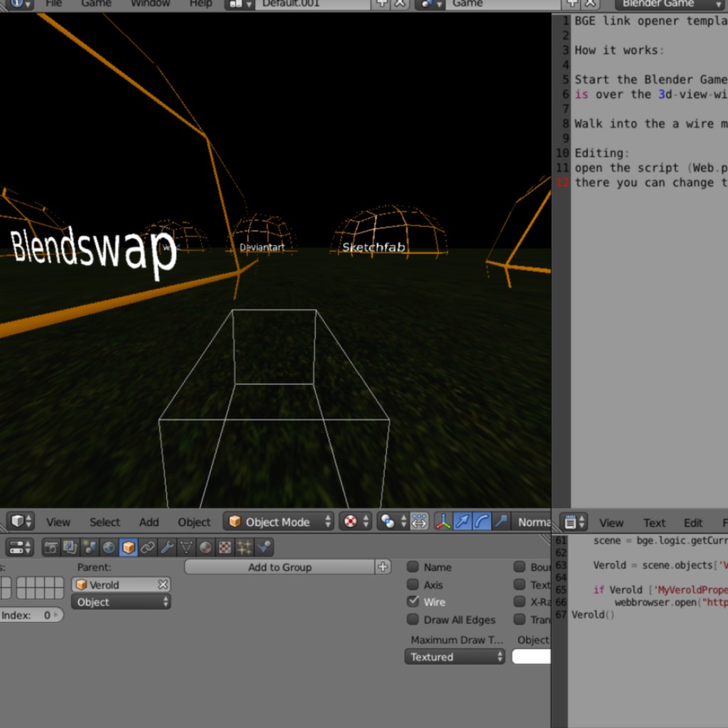
Task: Open the Object Constraints tab (chain icon)
Action: [147, 547]
